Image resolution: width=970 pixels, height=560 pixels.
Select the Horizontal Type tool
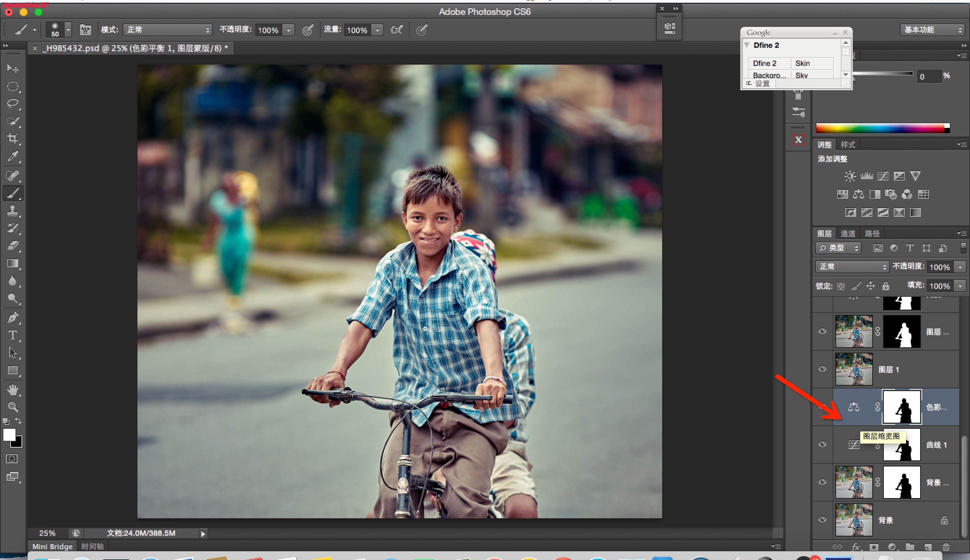[13, 336]
